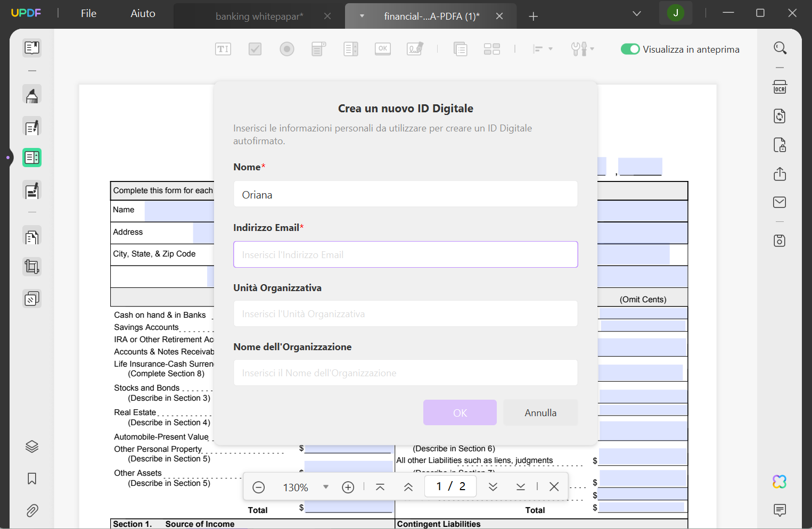
Task: Run OCR text recognition tool
Action: [780, 87]
